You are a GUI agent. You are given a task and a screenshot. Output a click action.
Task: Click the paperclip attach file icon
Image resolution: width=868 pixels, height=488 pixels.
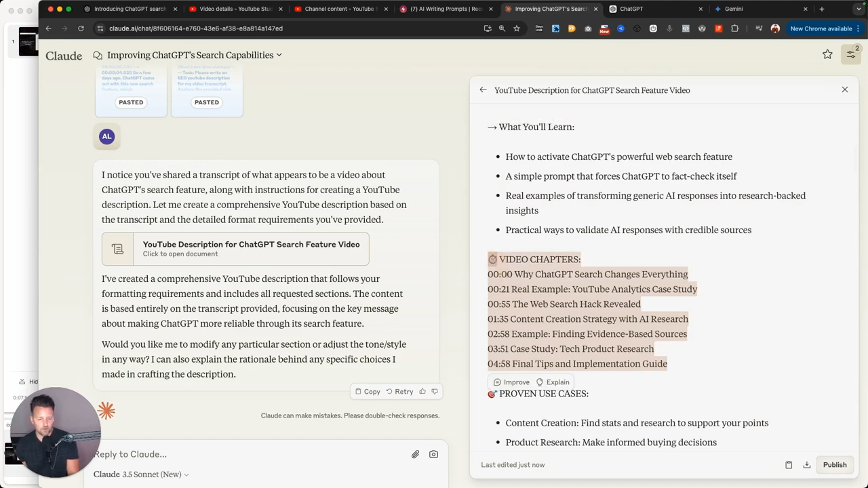pyautogui.click(x=415, y=454)
